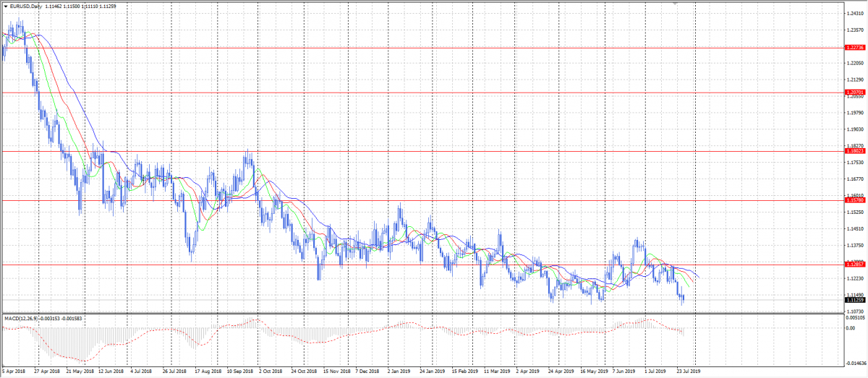Select the 1.20701 horizontal line price label

point(855,93)
